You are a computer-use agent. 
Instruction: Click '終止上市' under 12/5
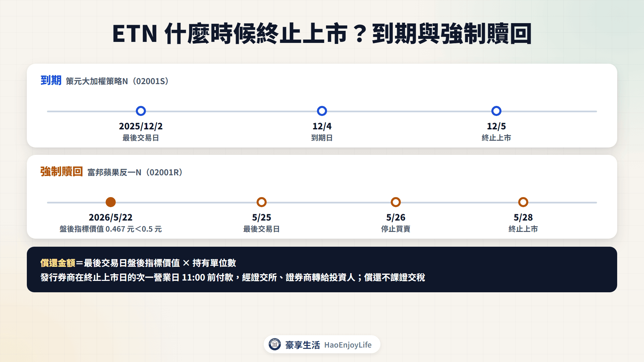[496, 138]
